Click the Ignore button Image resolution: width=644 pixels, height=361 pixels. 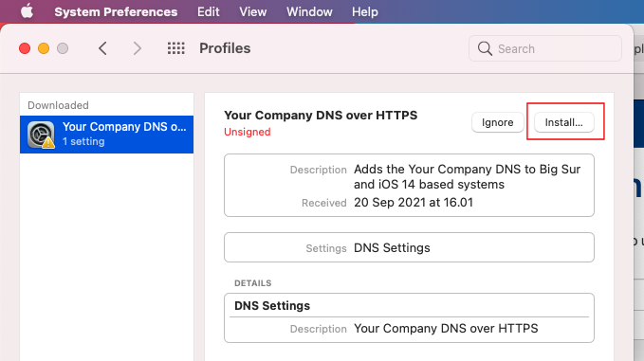coord(497,122)
